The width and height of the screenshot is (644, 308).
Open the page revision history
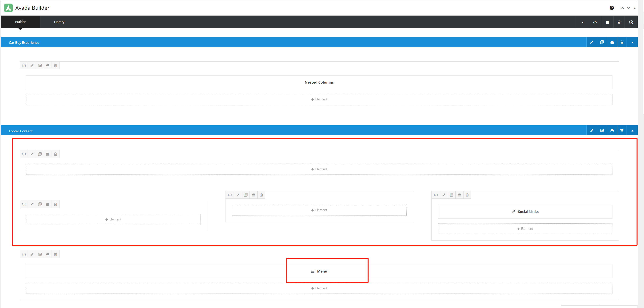tap(631, 22)
